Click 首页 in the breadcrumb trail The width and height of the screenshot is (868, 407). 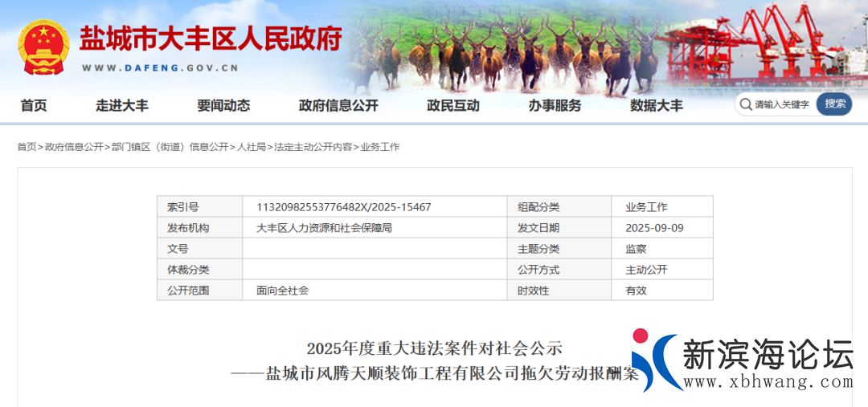coord(27,147)
